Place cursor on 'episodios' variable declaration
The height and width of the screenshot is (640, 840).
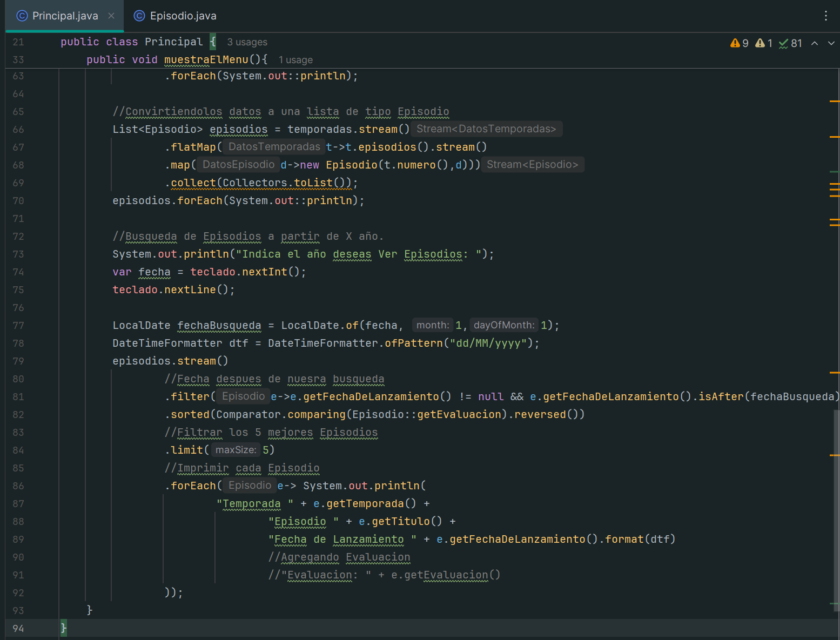(238, 130)
